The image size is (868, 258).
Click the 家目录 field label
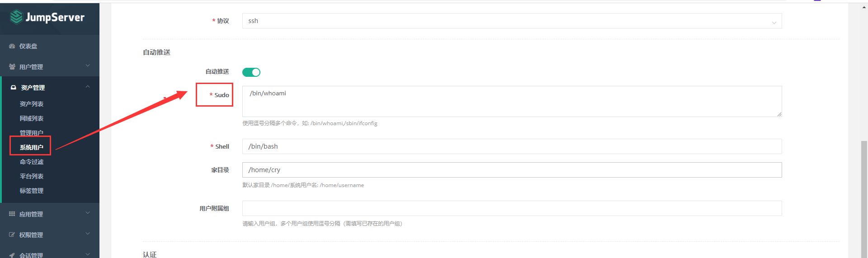pos(220,170)
